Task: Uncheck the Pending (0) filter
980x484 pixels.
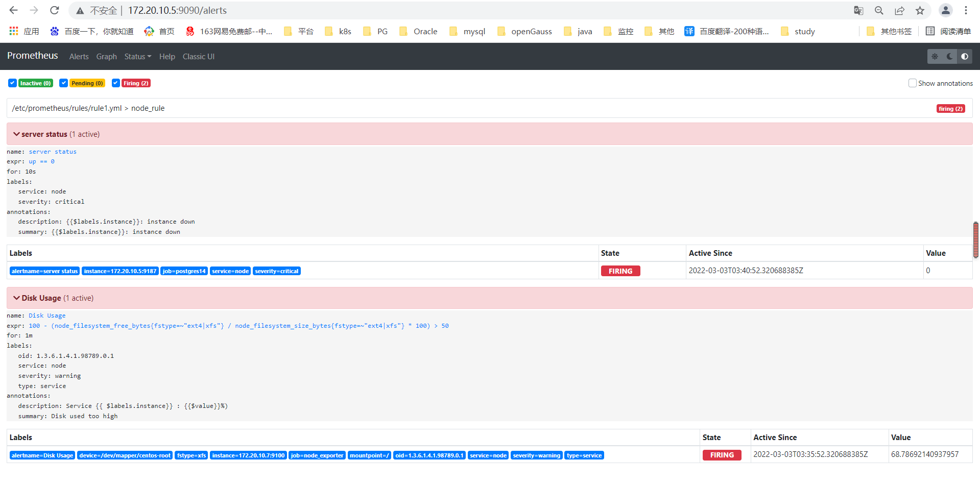Action: (63, 83)
